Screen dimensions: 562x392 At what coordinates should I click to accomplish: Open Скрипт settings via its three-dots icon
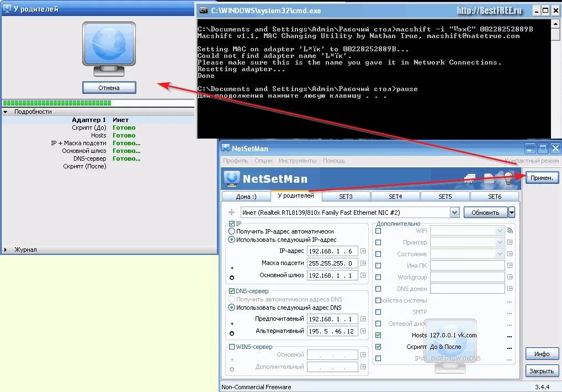510,348
